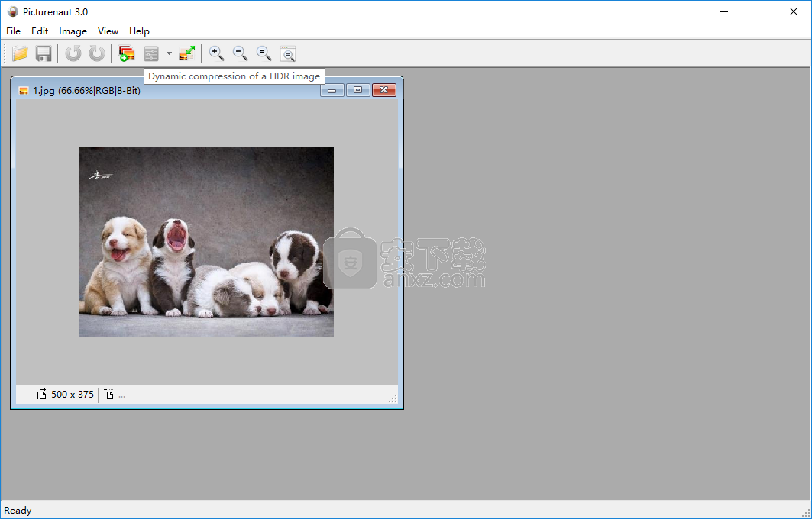812x519 pixels.
Task: Zoom out with the minus magnifier
Action: [x=240, y=53]
